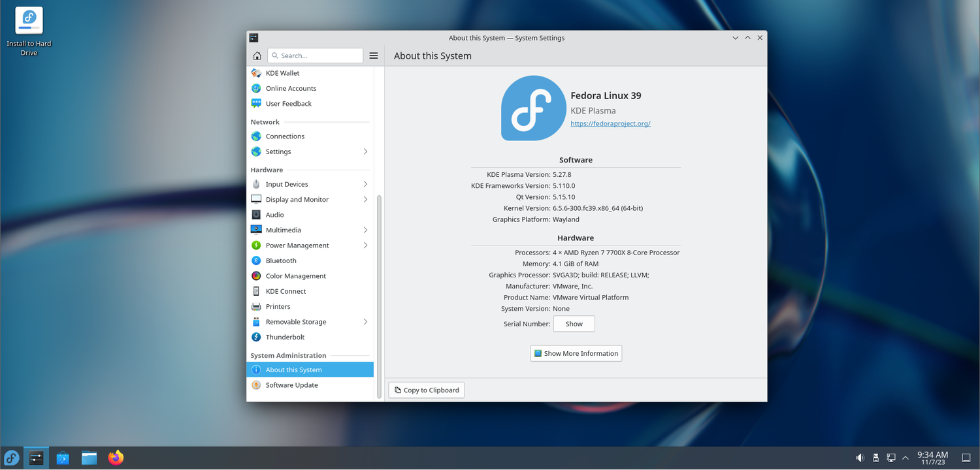Select the Install to Hard Drive desktop icon

29,31
